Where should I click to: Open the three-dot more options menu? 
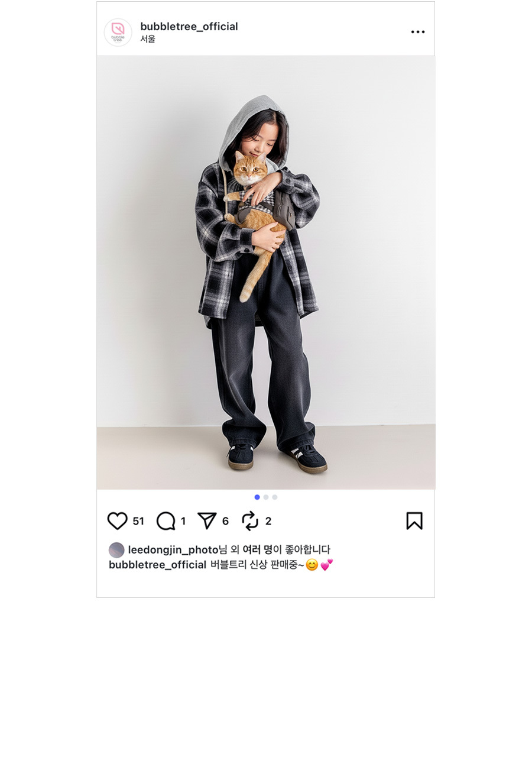pyautogui.click(x=418, y=32)
